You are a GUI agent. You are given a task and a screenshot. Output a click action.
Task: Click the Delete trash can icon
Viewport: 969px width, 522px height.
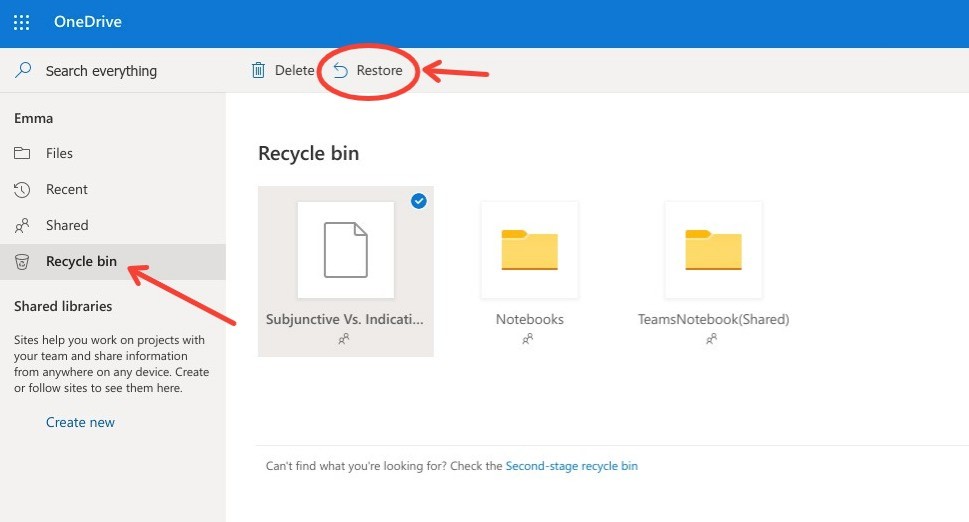pyautogui.click(x=258, y=70)
